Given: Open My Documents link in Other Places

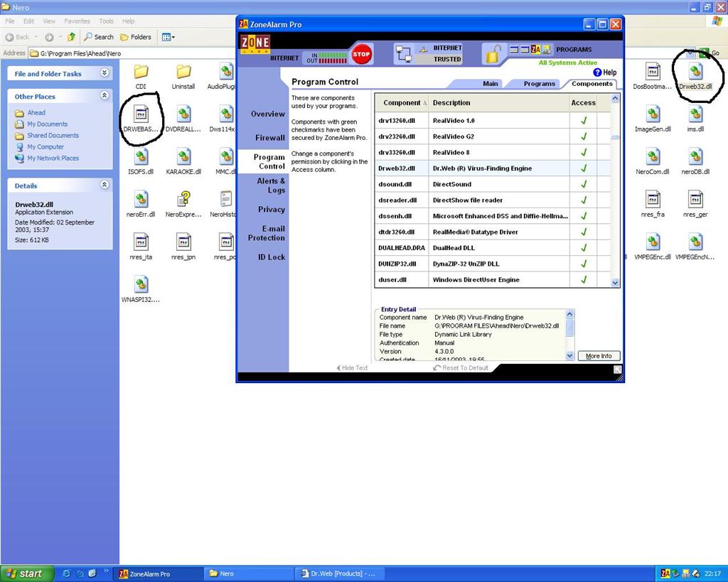Looking at the screenshot, I should click(47, 124).
